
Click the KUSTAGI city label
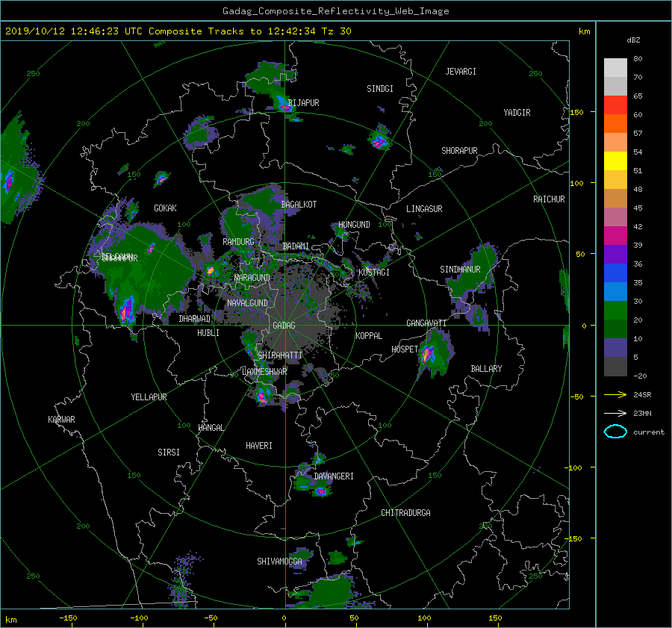pos(374,273)
